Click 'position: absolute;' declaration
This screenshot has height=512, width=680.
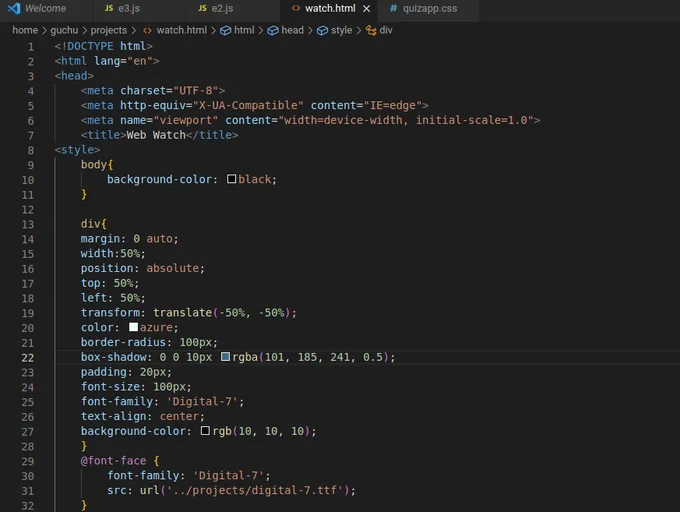coord(142,268)
